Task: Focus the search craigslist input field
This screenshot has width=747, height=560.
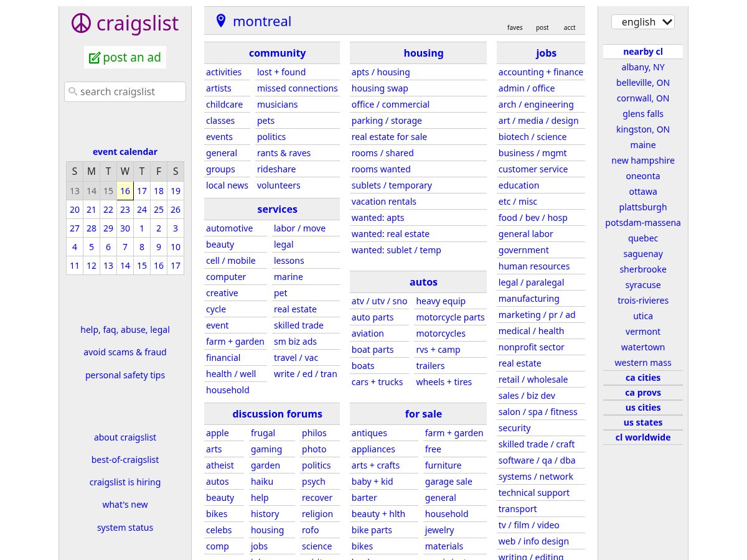Action: tap(125, 91)
